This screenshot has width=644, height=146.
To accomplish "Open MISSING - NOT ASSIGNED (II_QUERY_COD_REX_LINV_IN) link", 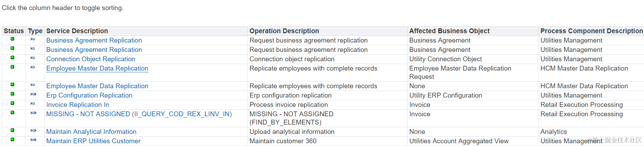I will (139, 114).
